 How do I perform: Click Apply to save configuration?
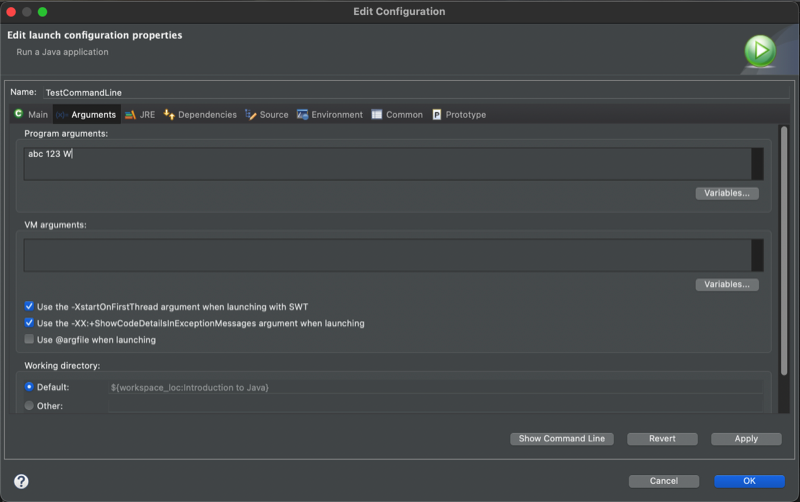[746, 438]
